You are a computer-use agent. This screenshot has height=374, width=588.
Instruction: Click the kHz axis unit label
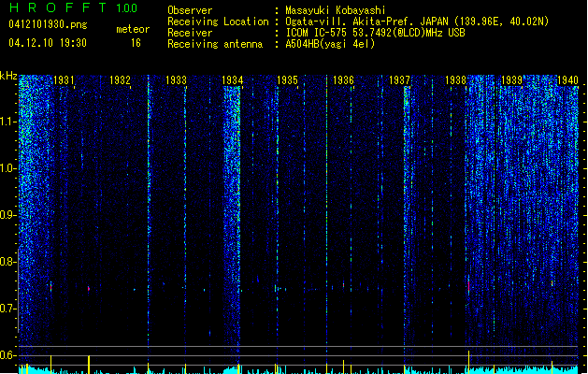[x=8, y=76]
